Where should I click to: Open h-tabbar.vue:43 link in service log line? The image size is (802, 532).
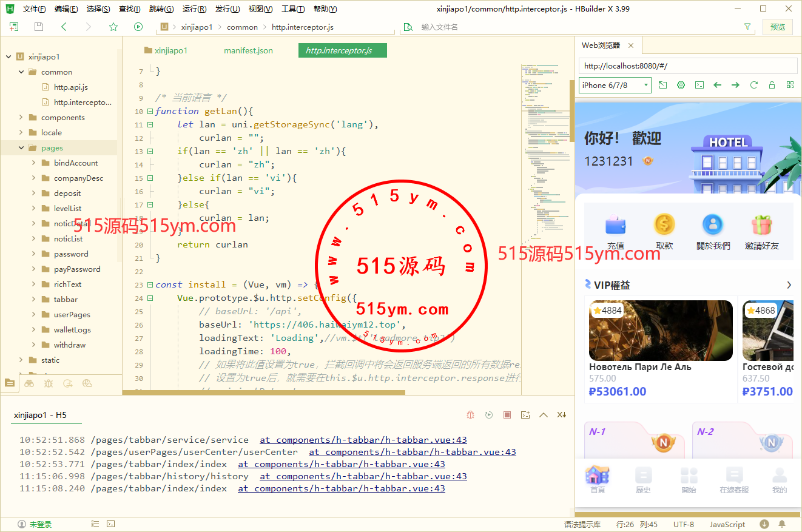tap(363, 440)
